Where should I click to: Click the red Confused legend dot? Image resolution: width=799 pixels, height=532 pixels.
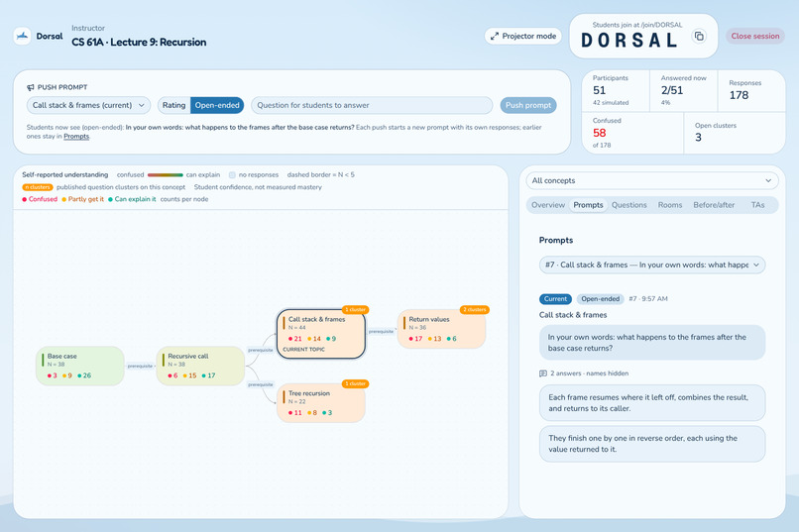[25, 199]
